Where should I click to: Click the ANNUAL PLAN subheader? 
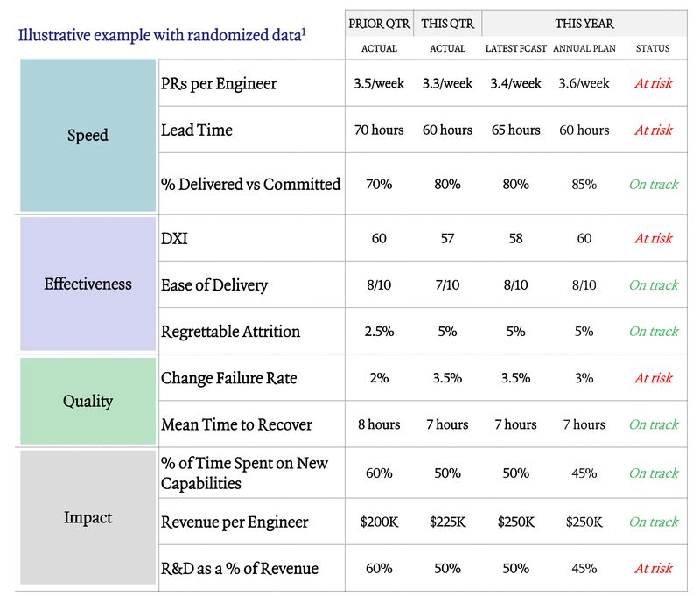[584, 48]
